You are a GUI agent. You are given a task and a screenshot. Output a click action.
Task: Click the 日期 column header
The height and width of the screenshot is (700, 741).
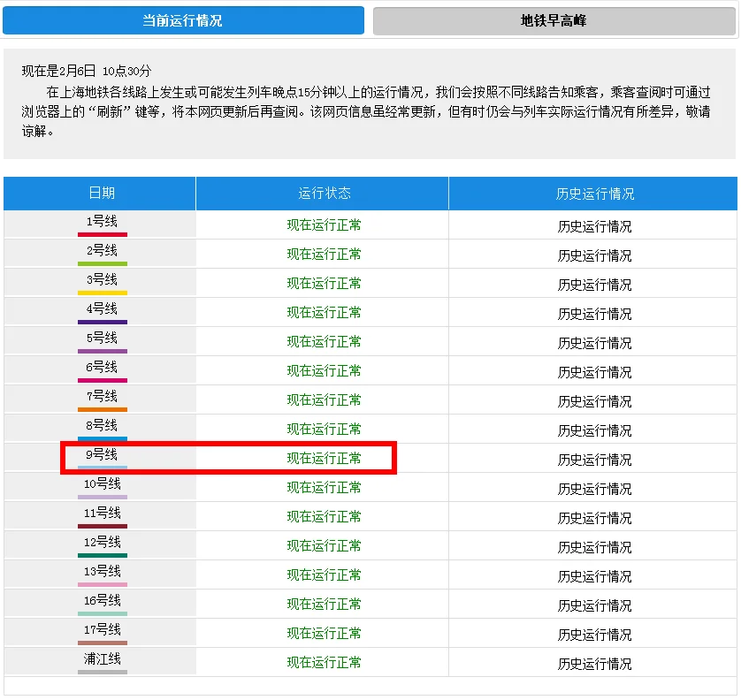point(101,194)
